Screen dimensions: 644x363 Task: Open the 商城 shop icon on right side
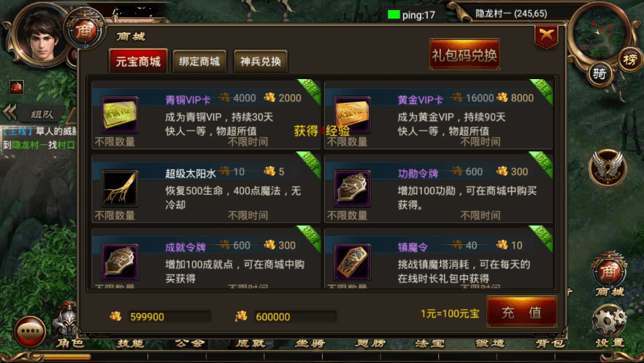[610, 274]
